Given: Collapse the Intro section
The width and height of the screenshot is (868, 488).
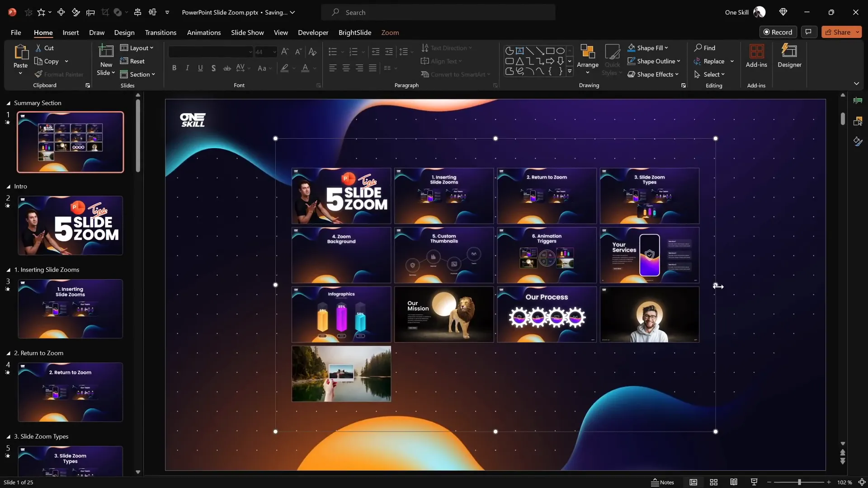Looking at the screenshot, I should pos(8,187).
